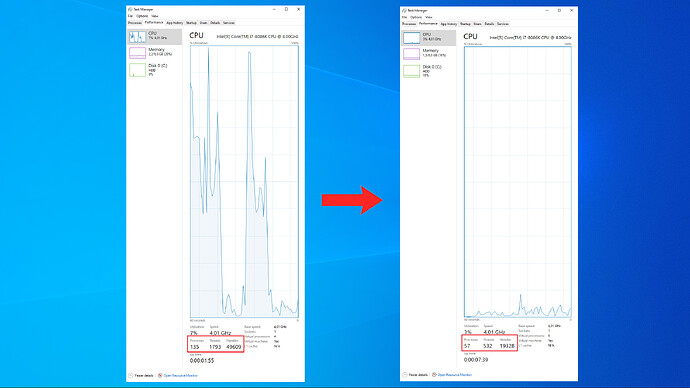
Task: Click threads count 1793 in left window
Action: 215,347
